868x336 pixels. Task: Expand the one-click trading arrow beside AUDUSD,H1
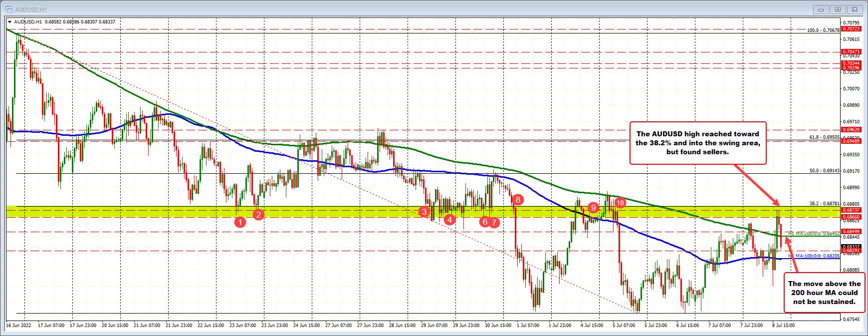point(9,22)
